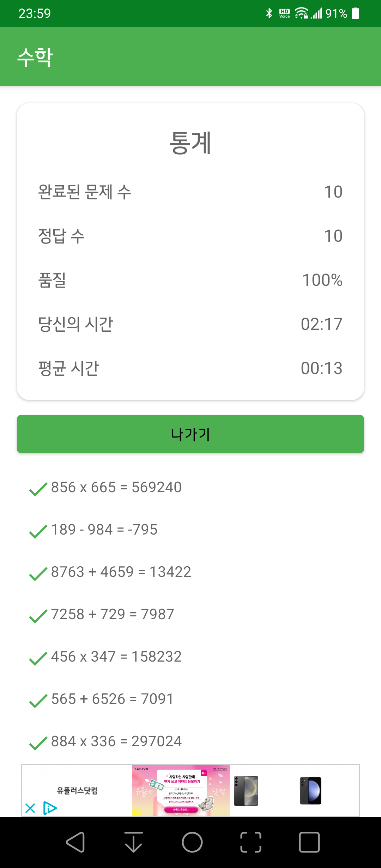Image resolution: width=381 pixels, height=868 pixels.
Task: Open the black-blue phone ad thumbnail
Action: click(x=310, y=791)
